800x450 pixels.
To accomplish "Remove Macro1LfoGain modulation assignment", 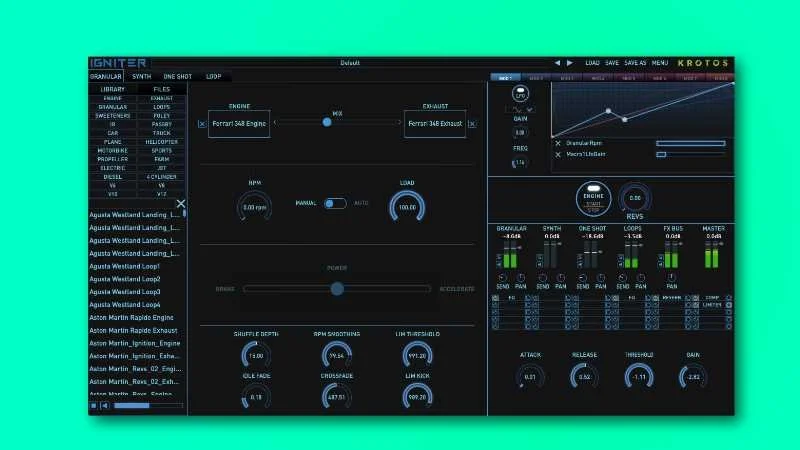I will tap(558, 154).
